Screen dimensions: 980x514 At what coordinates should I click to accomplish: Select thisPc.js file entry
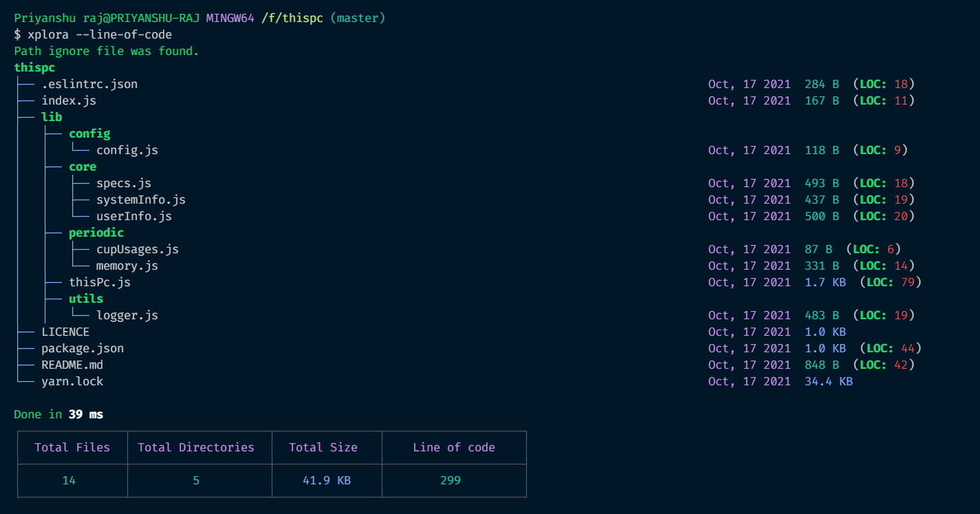pyautogui.click(x=100, y=282)
